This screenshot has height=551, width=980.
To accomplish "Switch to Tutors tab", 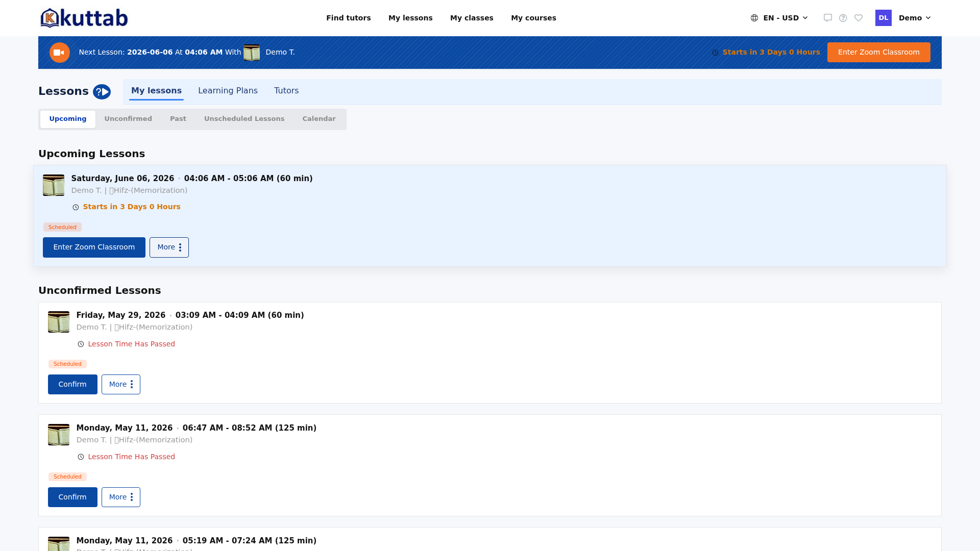I will point(286,91).
